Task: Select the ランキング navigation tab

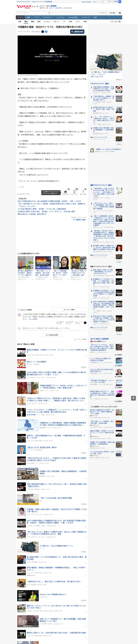Action: pos(86,17)
